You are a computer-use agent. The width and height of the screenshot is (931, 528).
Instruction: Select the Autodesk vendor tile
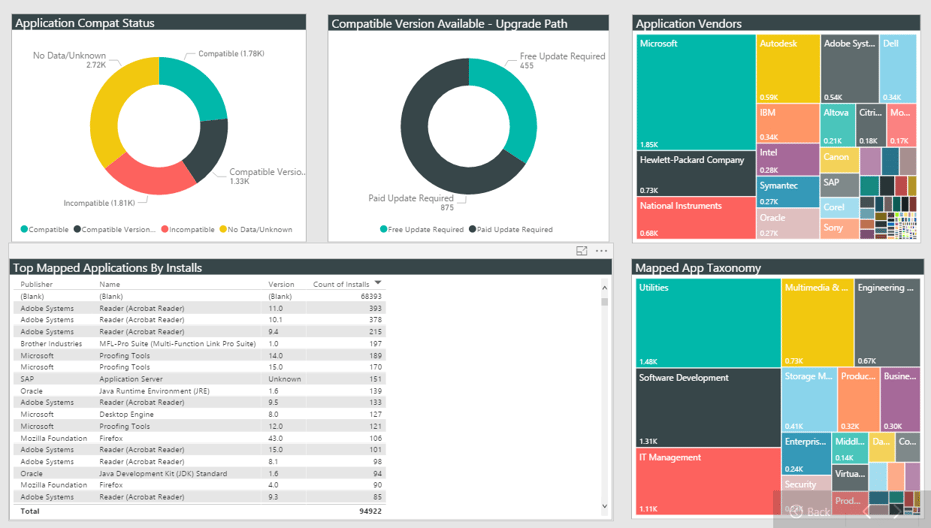pyautogui.click(x=788, y=69)
